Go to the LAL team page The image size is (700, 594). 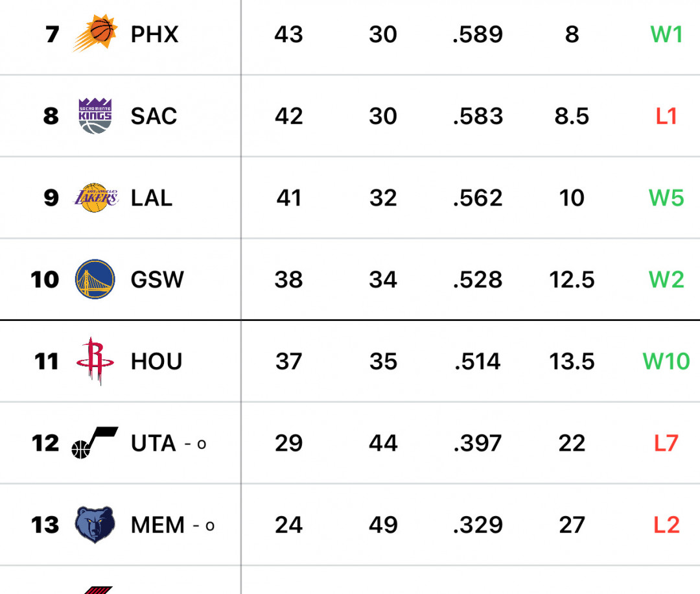click(x=151, y=198)
